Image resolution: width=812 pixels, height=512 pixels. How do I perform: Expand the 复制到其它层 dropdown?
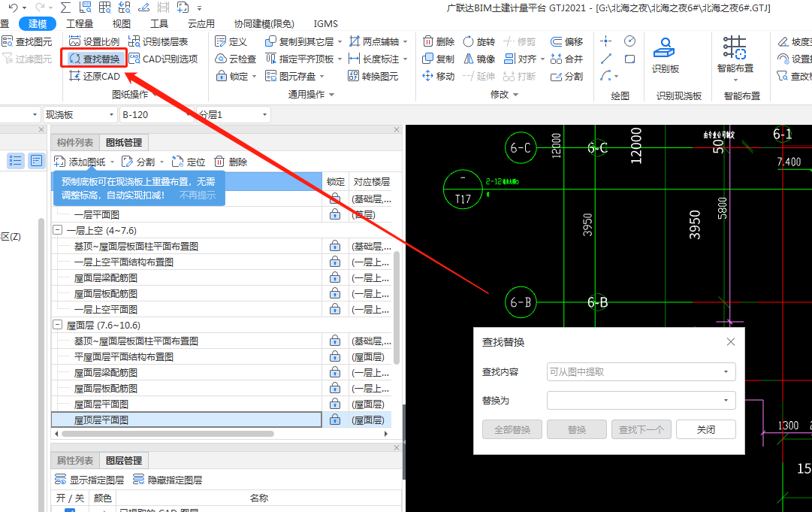click(340, 41)
